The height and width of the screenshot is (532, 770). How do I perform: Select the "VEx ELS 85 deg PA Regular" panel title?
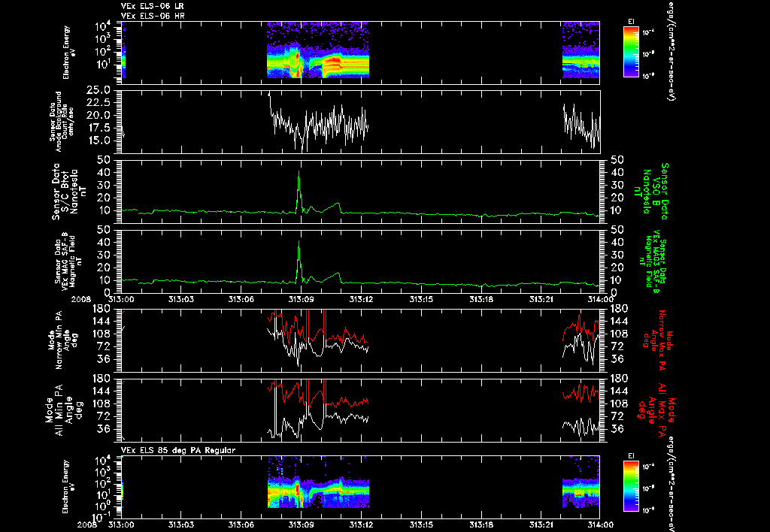[177, 450]
